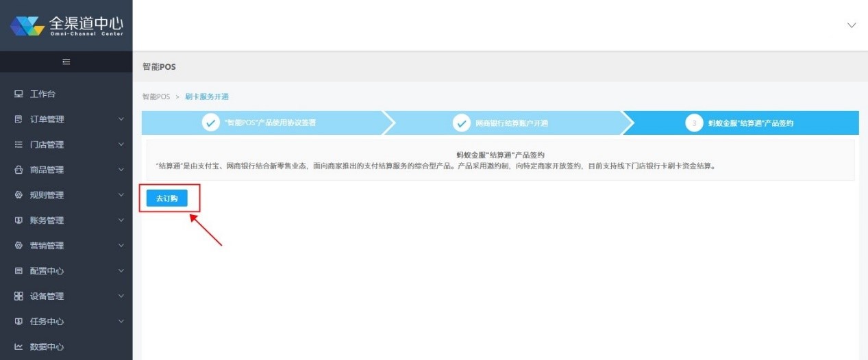Click the 工作台 monitor icon

pos(18,94)
